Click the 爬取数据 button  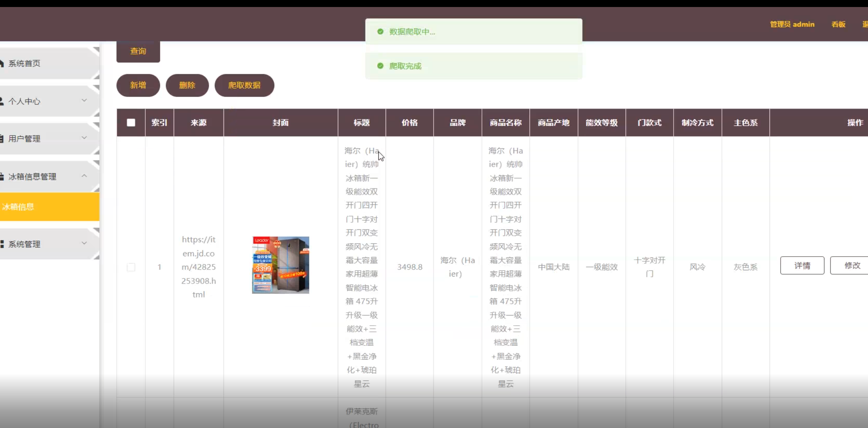(244, 85)
